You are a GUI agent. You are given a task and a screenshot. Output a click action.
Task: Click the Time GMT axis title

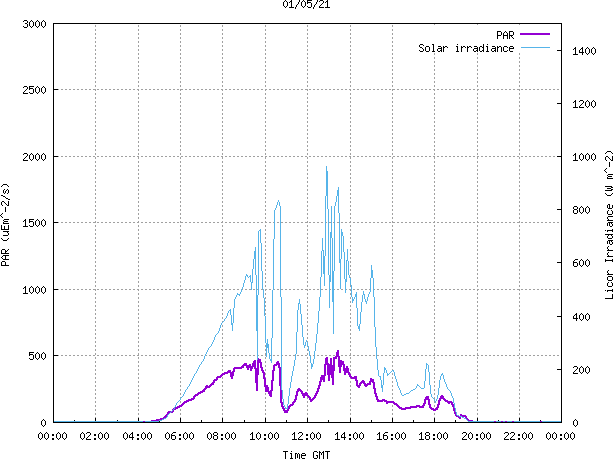[x=306, y=454]
